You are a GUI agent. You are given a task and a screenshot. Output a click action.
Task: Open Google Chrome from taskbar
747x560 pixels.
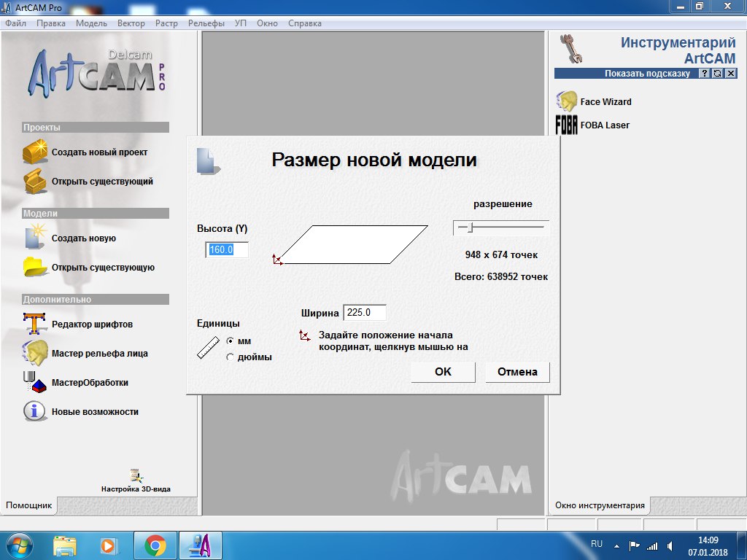pos(155,545)
